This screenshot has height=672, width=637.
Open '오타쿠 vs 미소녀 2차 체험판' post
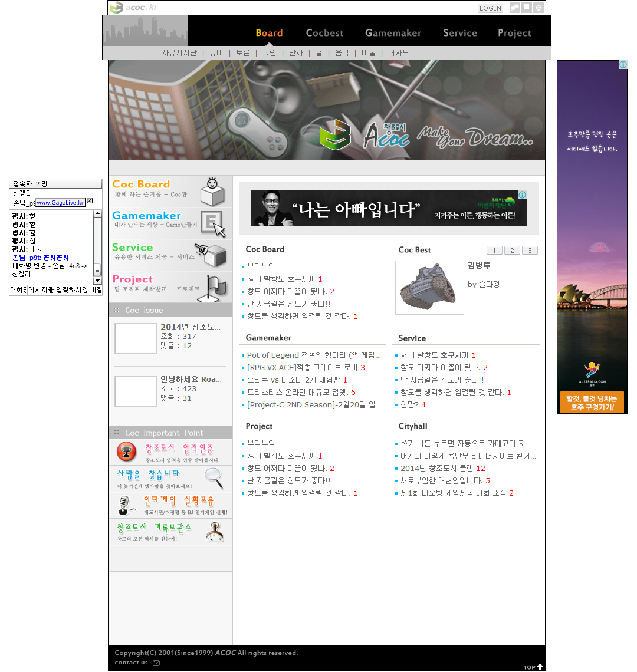(293, 380)
